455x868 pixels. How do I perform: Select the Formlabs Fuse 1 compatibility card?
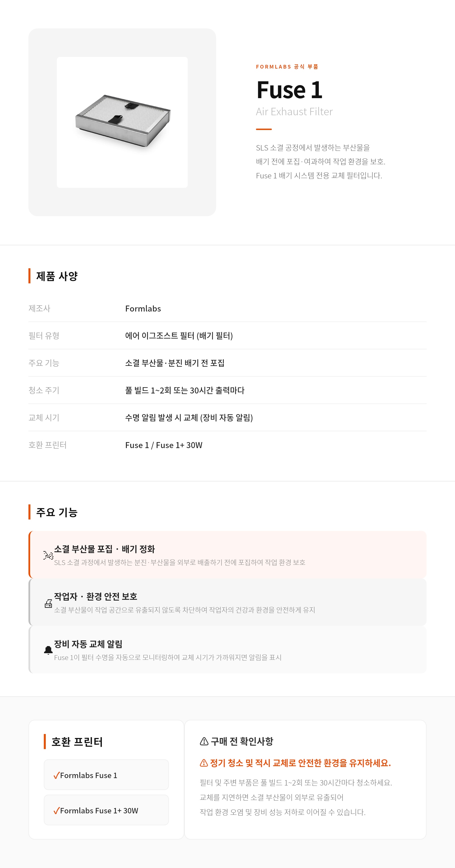click(x=106, y=775)
